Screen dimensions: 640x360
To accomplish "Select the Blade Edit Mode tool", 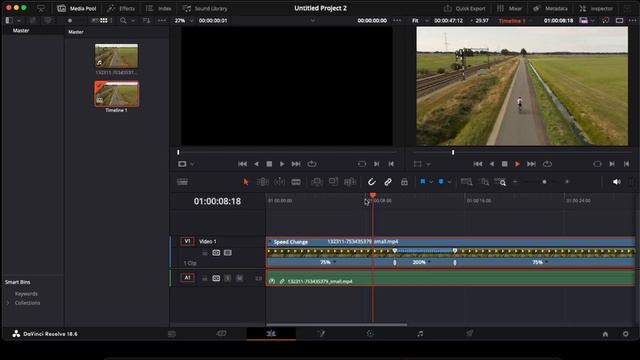I will pos(296,182).
